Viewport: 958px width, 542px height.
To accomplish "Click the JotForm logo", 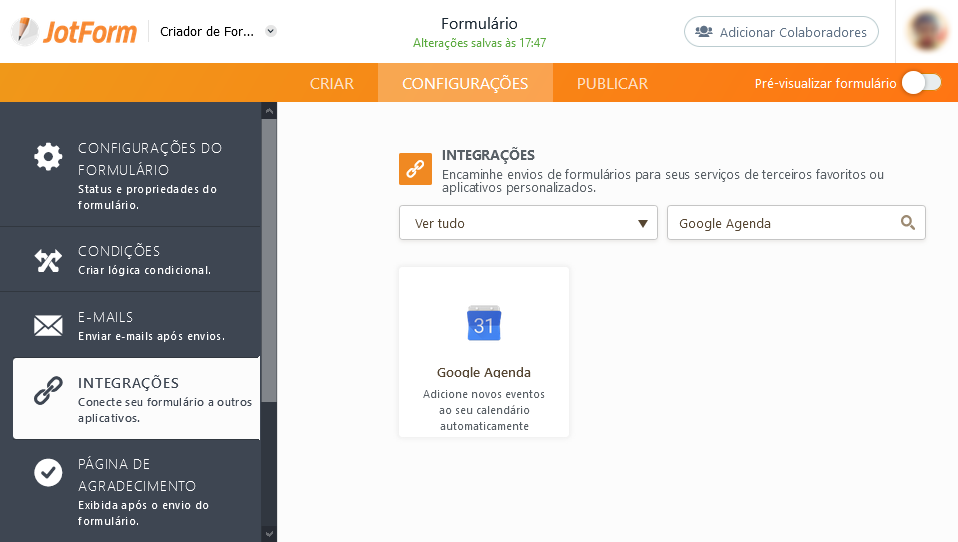I will (x=74, y=31).
